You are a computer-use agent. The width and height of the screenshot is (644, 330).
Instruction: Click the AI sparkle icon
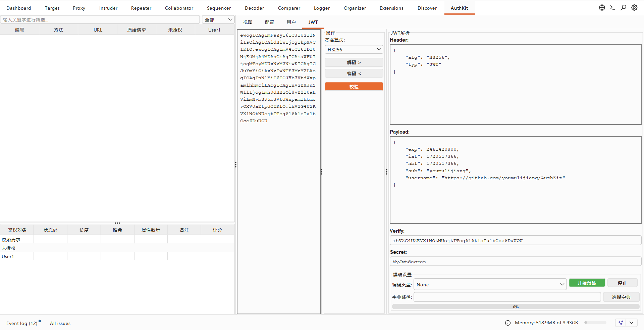[x=621, y=323]
